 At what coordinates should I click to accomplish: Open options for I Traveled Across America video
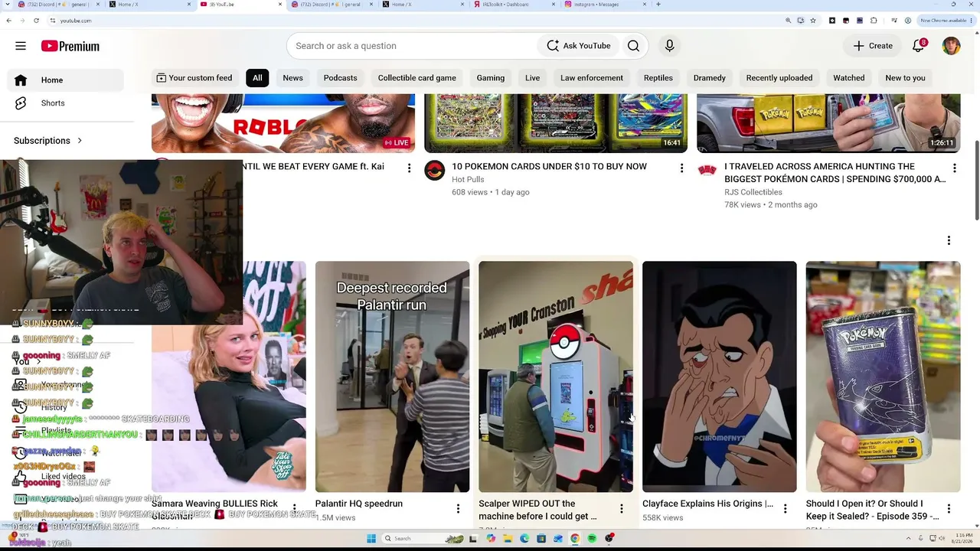954,168
